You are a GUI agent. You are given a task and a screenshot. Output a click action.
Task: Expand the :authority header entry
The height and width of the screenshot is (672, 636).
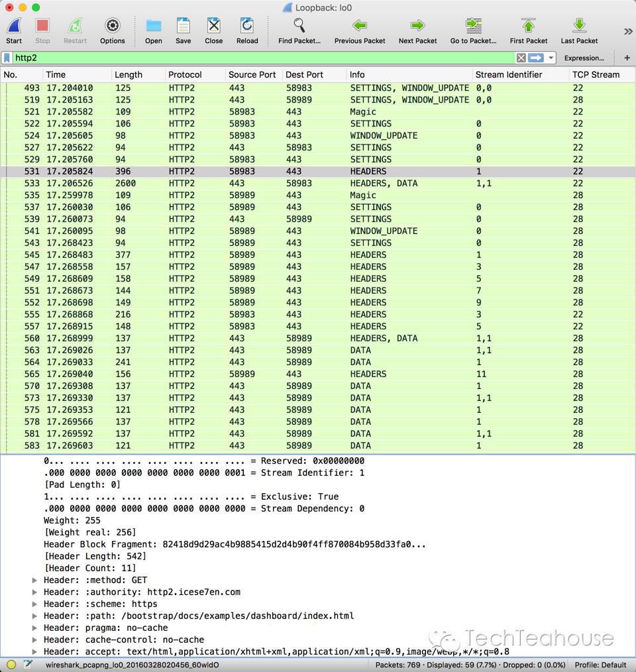35,592
